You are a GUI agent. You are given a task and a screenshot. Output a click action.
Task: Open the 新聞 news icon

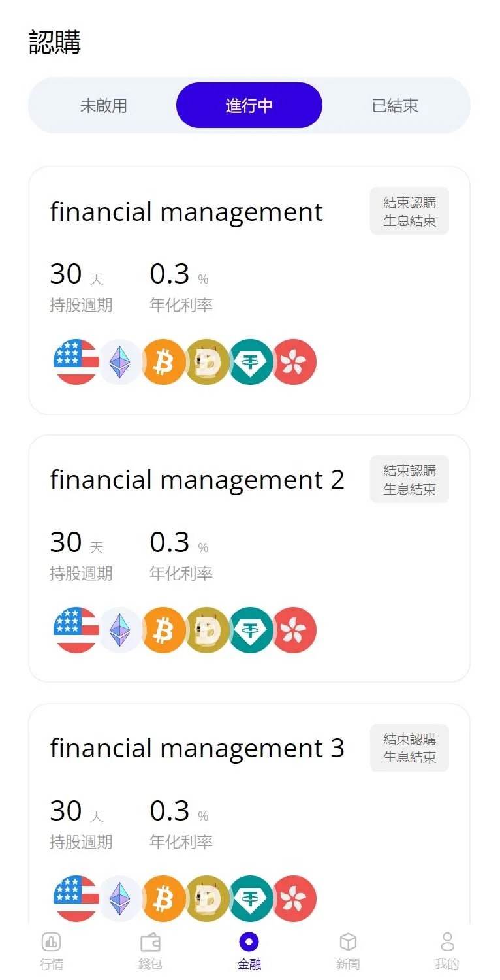pyautogui.click(x=349, y=942)
